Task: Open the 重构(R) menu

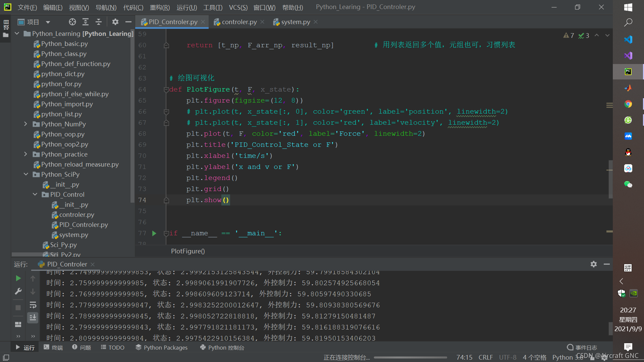Action: pos(160,7)
